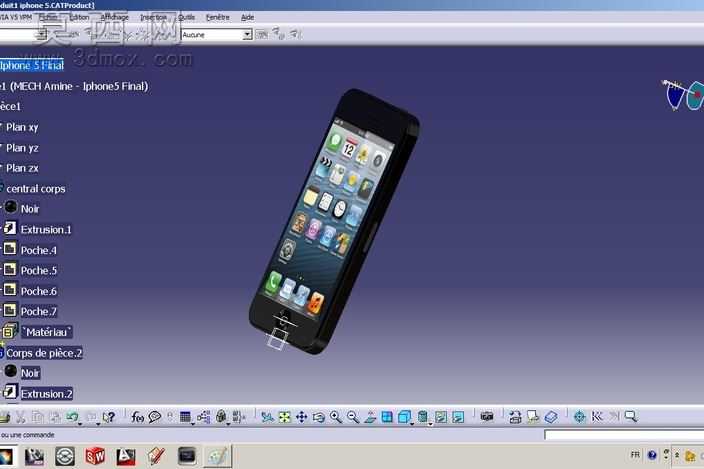The image size is (704, 469).
Task: Select the central corps body
Action: (x=35, y=188)
